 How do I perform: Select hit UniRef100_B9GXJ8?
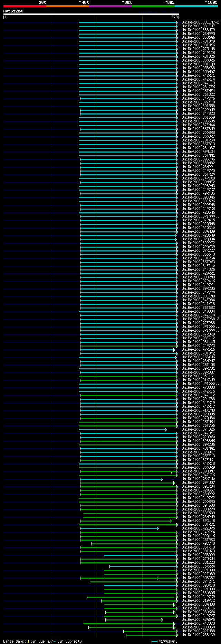[198, 585]
